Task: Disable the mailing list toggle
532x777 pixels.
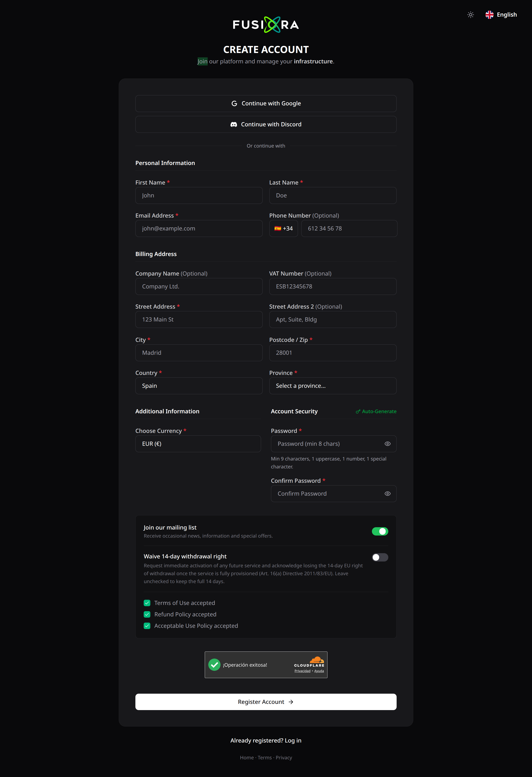Action: (380, 531)
